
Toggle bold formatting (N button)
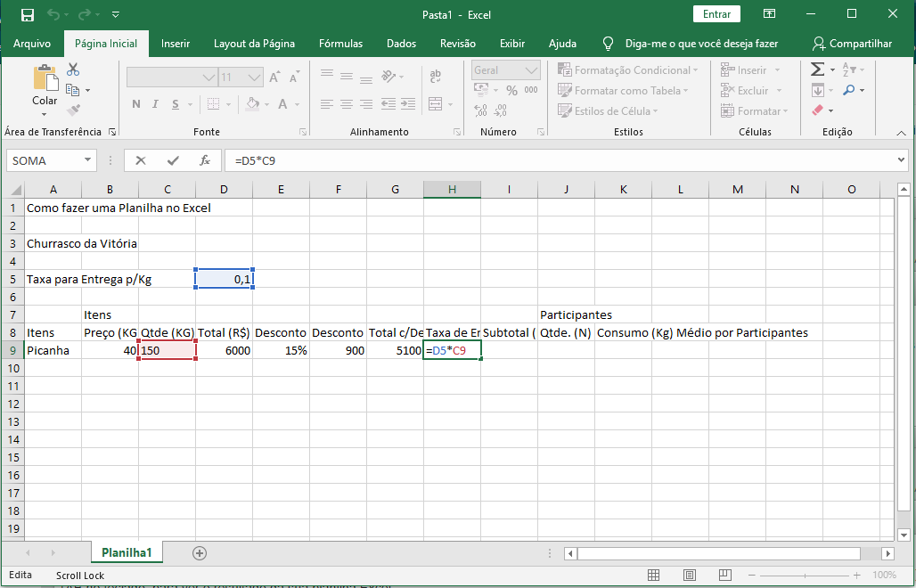point(136,104)
